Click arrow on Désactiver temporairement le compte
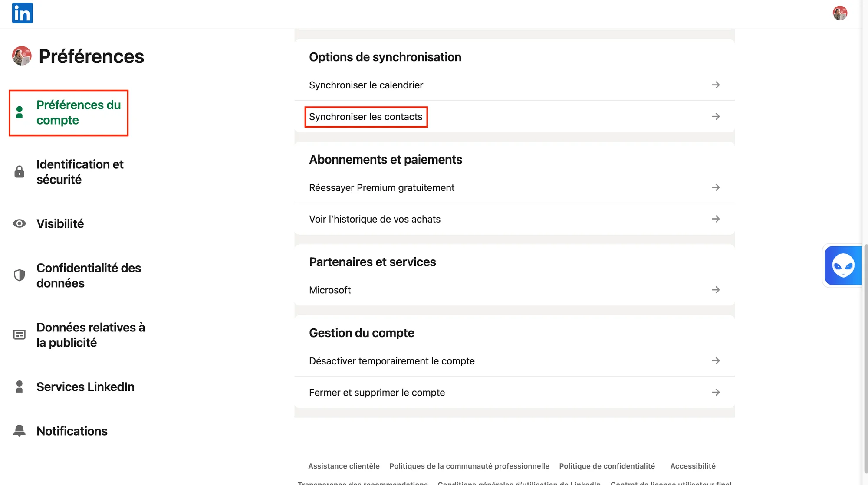This screenshot has width=868, height=485. coord(716,361)
